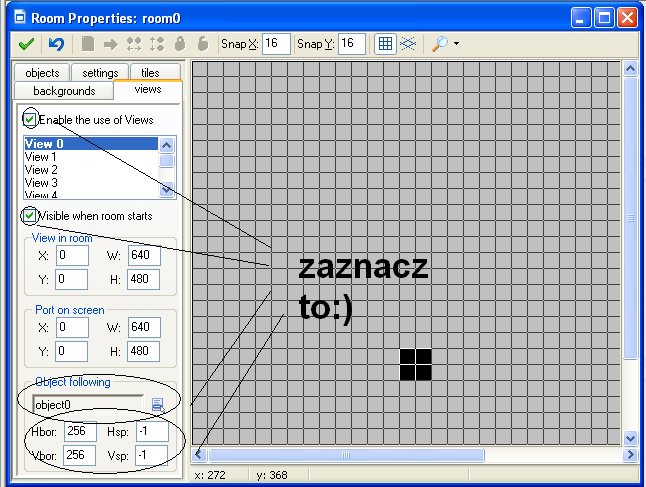Click the Snap X input field
Viewport: 646px width, 487px height.
coord(276,44)
